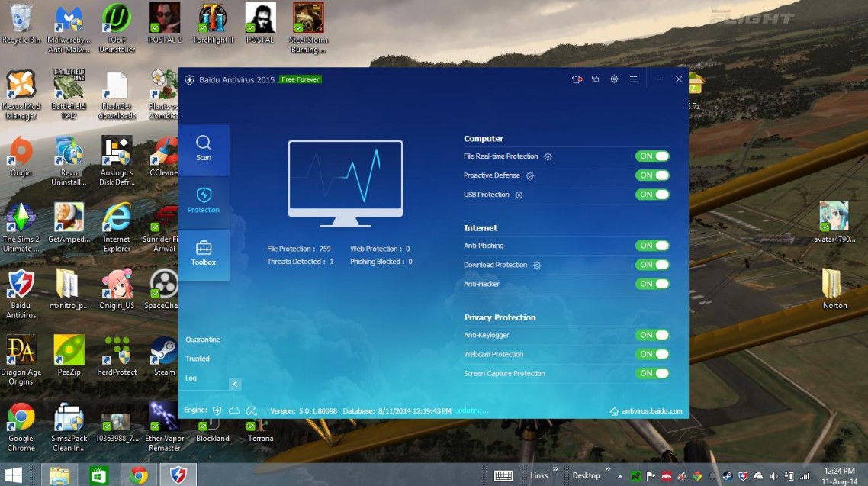The image size is (868, 486).
Task: Visit antivirus.baidu.com link
Action: 646,411
